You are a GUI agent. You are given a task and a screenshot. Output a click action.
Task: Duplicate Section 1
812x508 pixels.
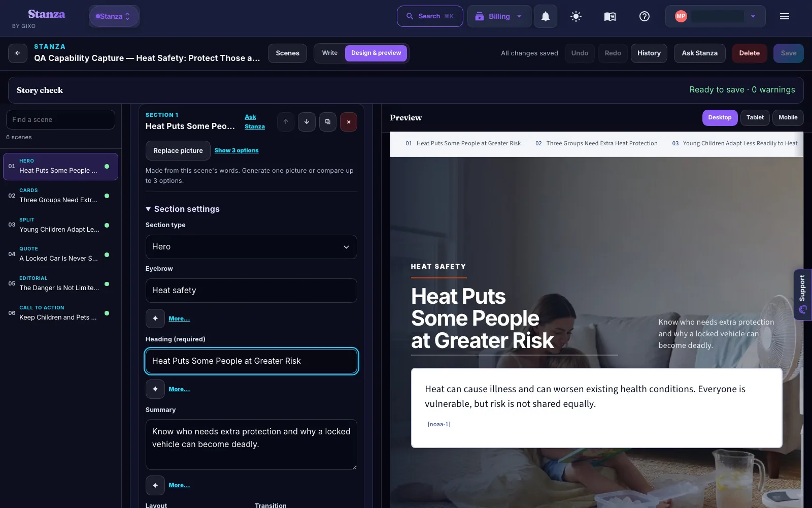327,122
